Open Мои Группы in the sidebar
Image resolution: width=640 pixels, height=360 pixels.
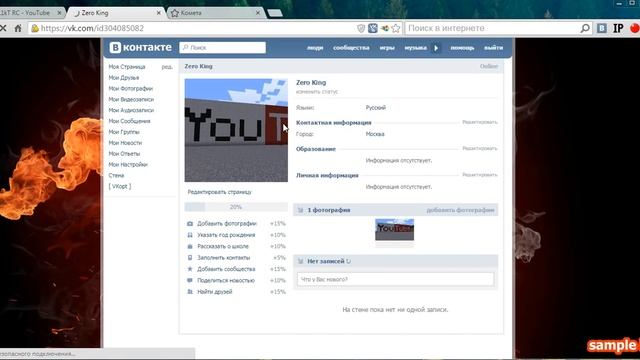124,132
